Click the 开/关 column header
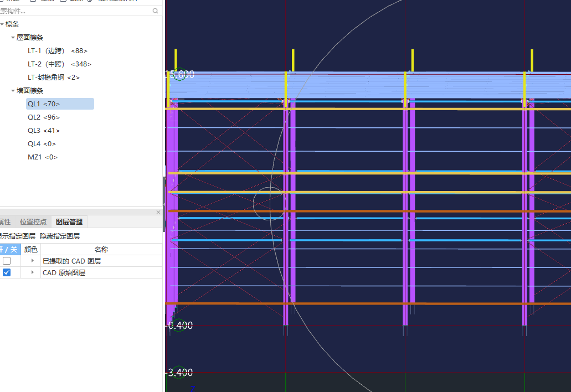Screen dimensions: 571x392 (10, 249)
